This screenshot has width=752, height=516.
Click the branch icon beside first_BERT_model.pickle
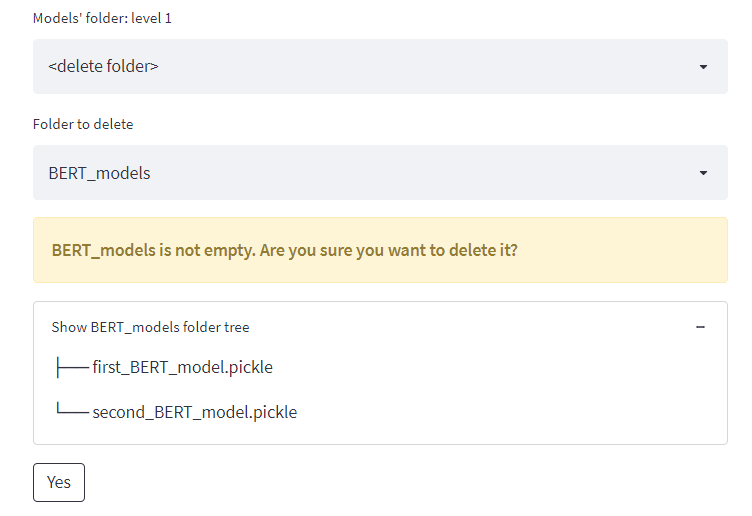pos(73,367)
